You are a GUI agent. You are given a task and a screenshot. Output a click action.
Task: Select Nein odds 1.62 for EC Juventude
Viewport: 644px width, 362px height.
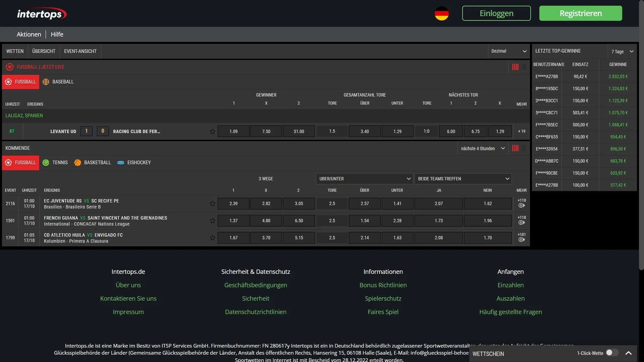[x=488, y=203]
